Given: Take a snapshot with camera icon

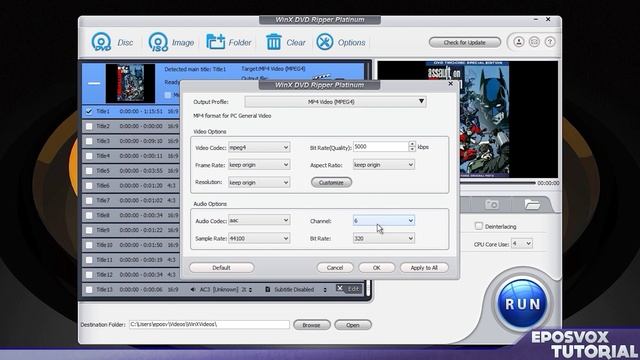Looking at the screenshot, I should click(x=492, y=204).
